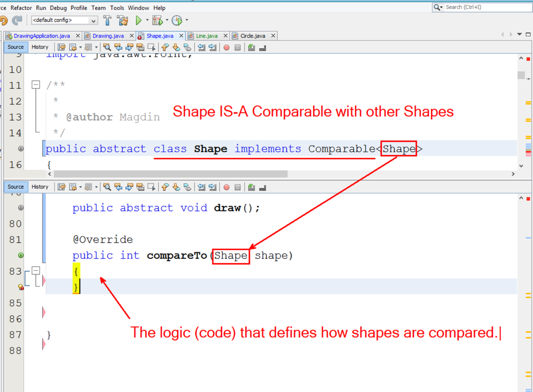Viewport: 533px width, 392px height.
Task: Build the project with the hammer icon
Action: point(108,20)
